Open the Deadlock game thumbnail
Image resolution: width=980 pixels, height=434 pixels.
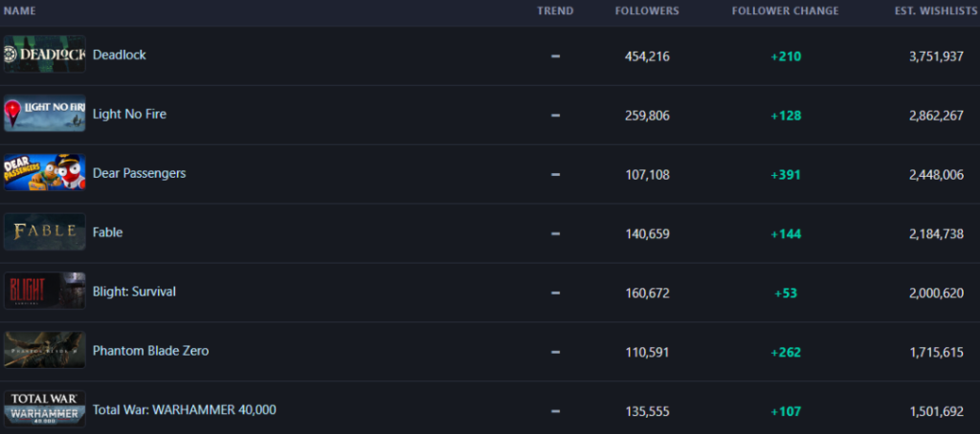(x=44, y=54)
